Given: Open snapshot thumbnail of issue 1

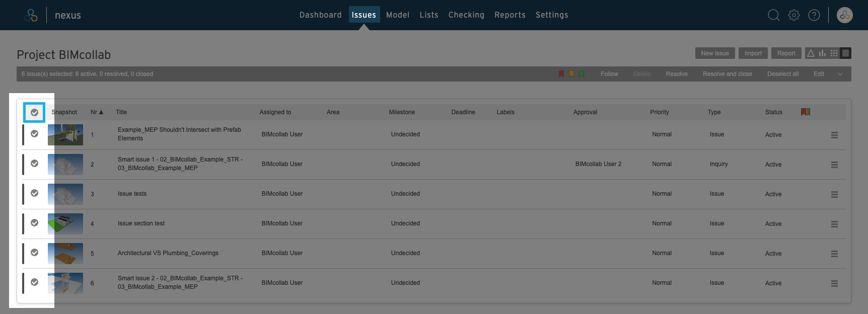Looking at the screenshot, I should (x=65, y=135).
